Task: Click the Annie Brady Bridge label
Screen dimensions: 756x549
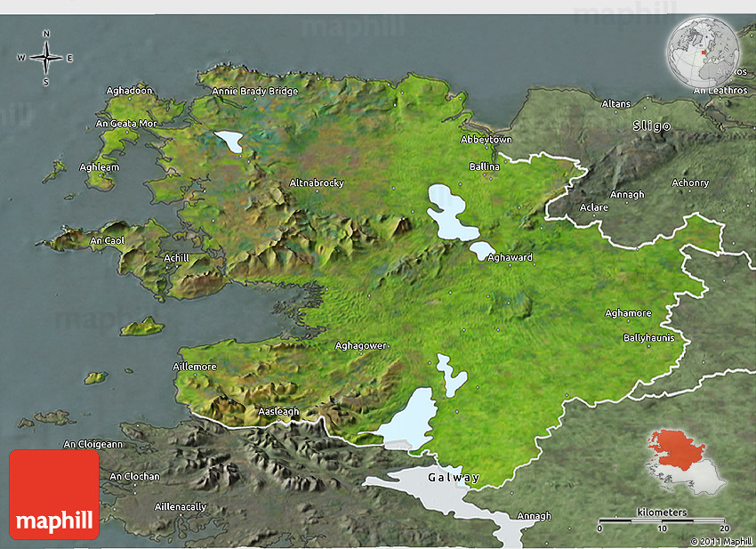Action: pos(255,91)
